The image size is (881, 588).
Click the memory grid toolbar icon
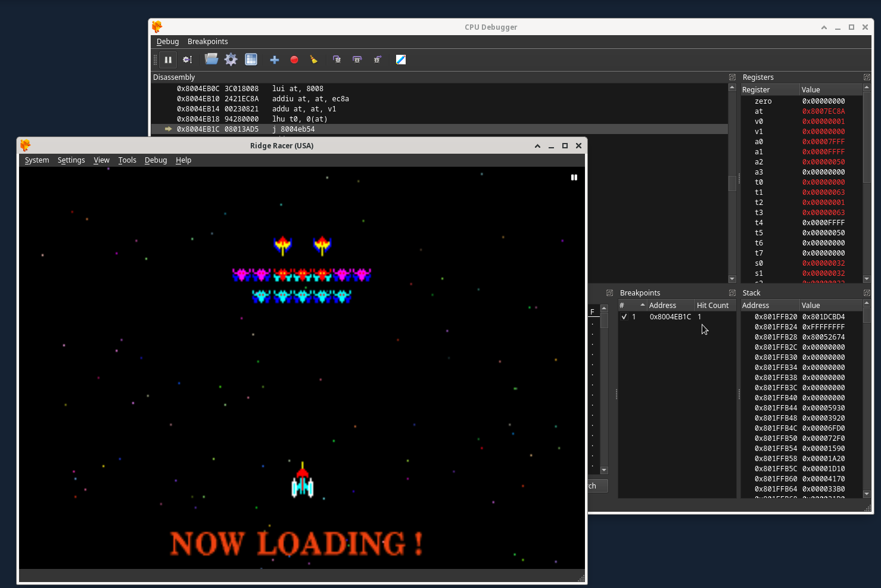click(x=251, y=59)
